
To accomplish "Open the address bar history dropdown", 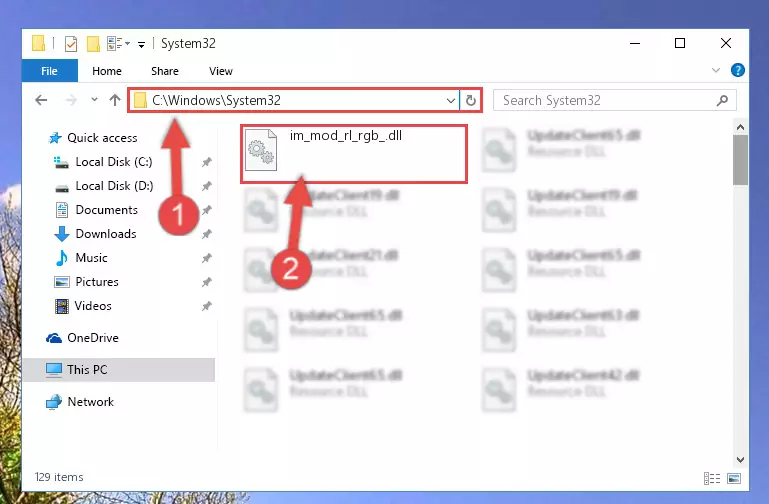I will pyautogui.click(x=451, y=101).
